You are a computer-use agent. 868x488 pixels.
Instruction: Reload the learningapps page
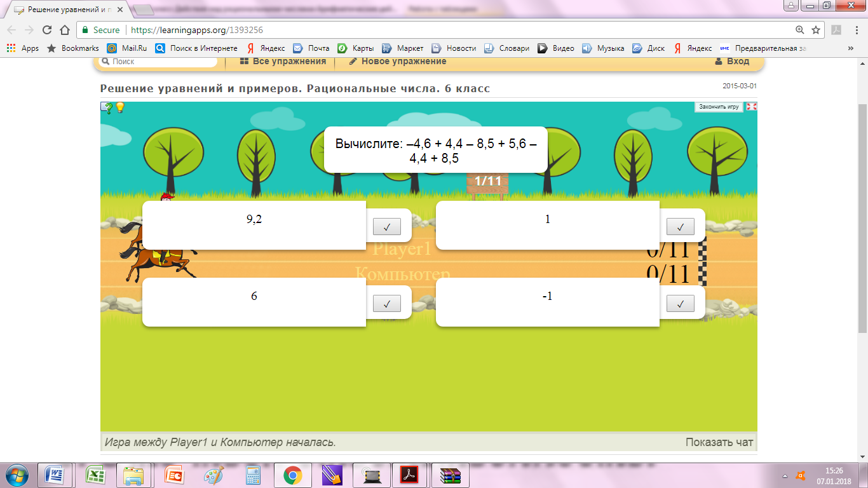[x=46, y=30]
